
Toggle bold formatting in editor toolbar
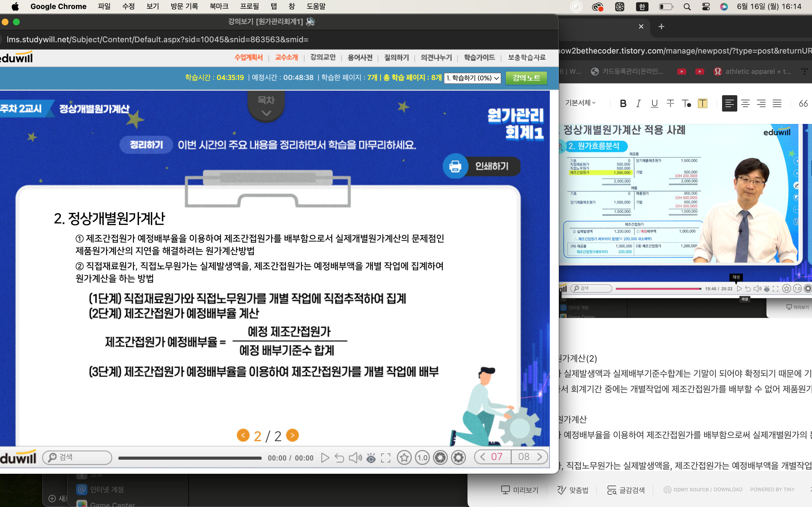(623, 103)
